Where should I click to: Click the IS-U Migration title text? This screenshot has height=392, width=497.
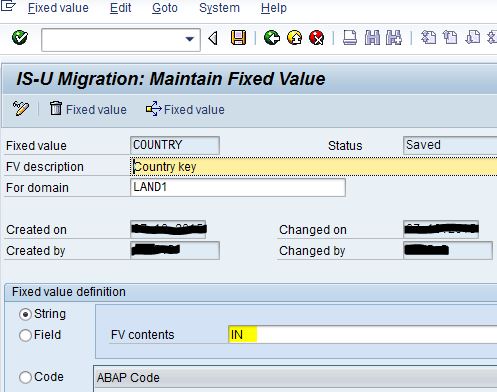point(171,79)
